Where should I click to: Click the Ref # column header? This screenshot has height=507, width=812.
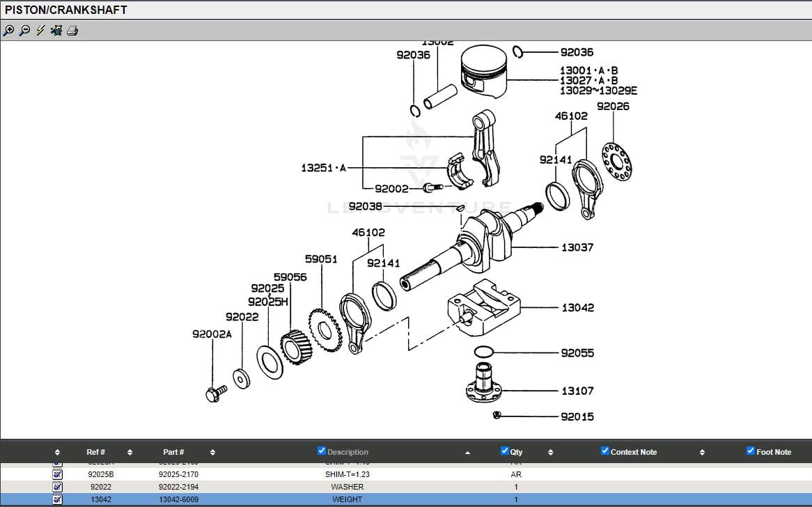(x=96, y=453)
